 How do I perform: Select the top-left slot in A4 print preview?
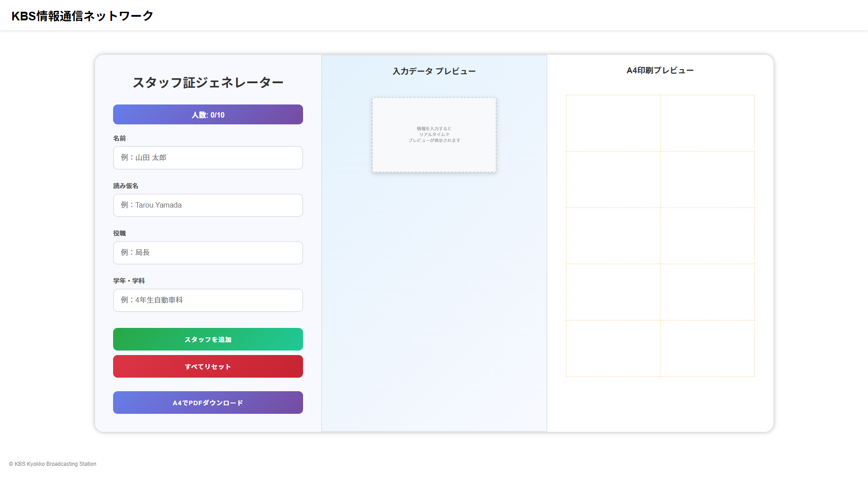613,123
